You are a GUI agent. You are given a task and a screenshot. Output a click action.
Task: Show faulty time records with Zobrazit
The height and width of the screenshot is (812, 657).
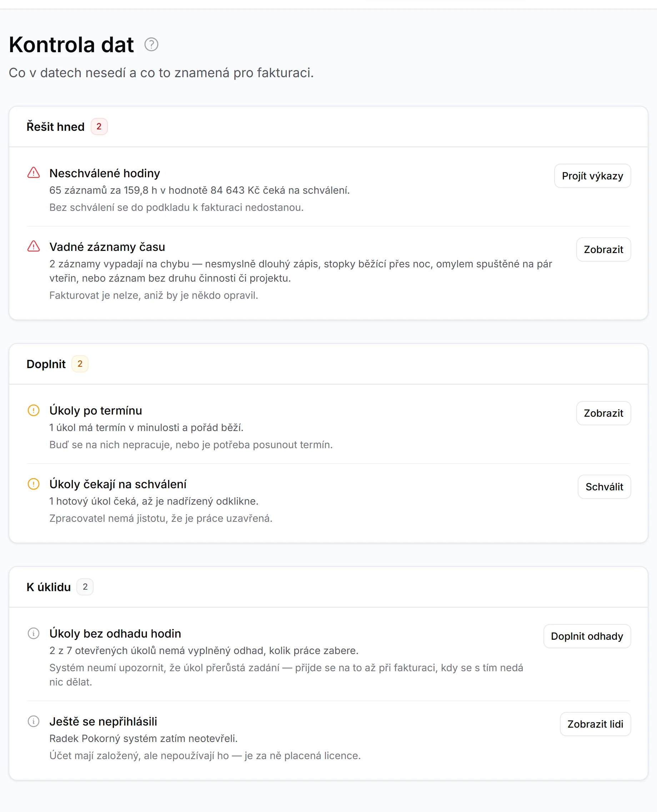tap(603, 249)
